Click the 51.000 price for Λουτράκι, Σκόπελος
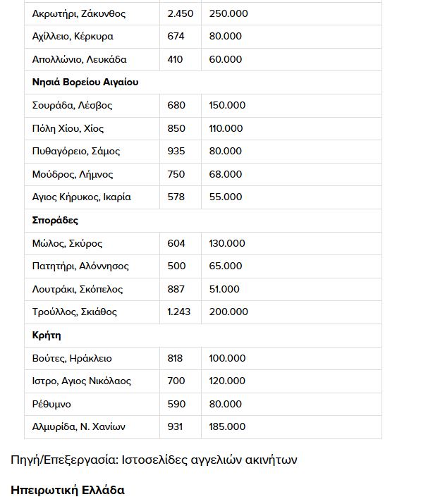Viewport: 421px width, 504px height. point(224,289)
